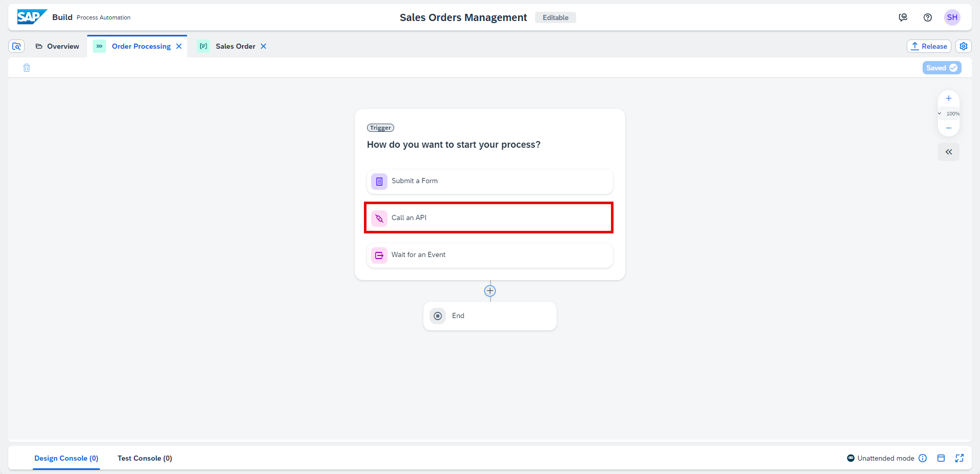
Task: Switch to the Overview tab
Action: pyautogui.click(x=57, y=46)
